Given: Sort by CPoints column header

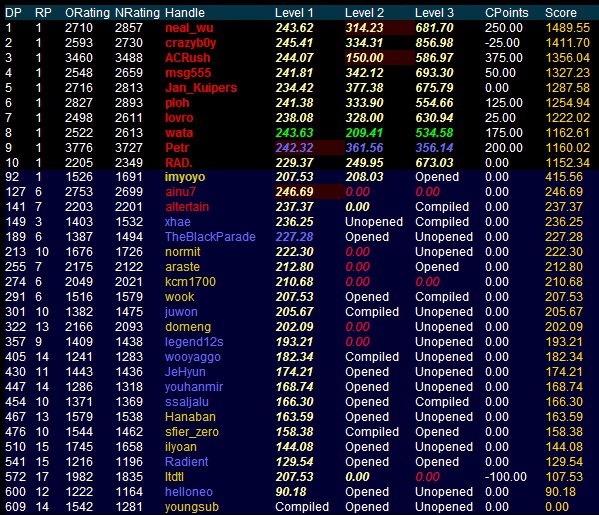Looking at the screenshot, I should coord(507,13).
